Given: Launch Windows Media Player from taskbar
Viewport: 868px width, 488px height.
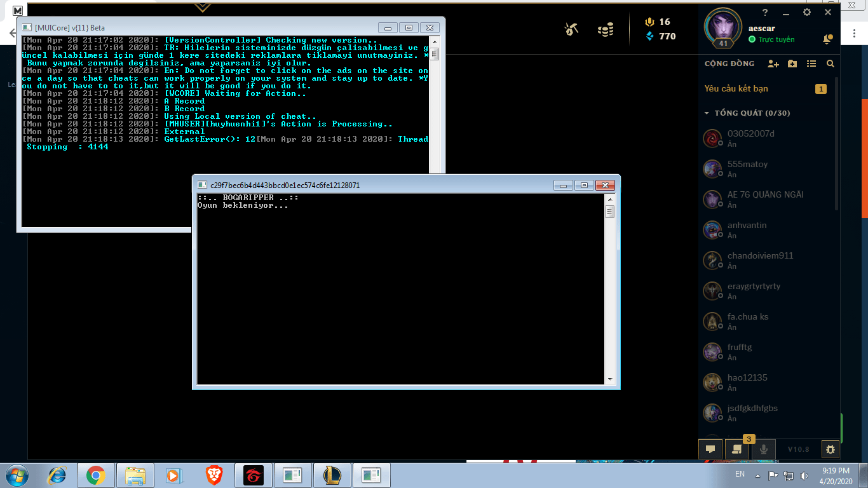Looking at the screenshot, I should coord(173,475).
